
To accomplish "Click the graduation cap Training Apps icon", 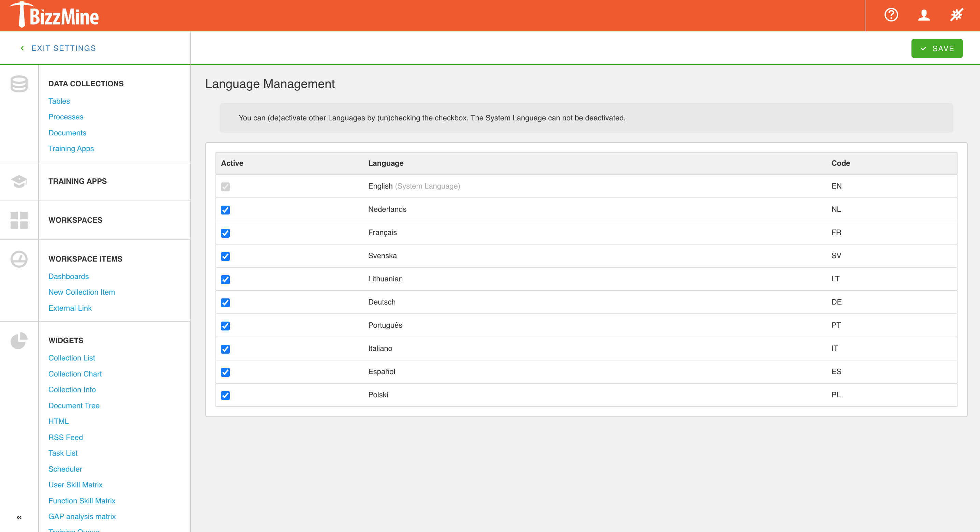I will (19, 181).
